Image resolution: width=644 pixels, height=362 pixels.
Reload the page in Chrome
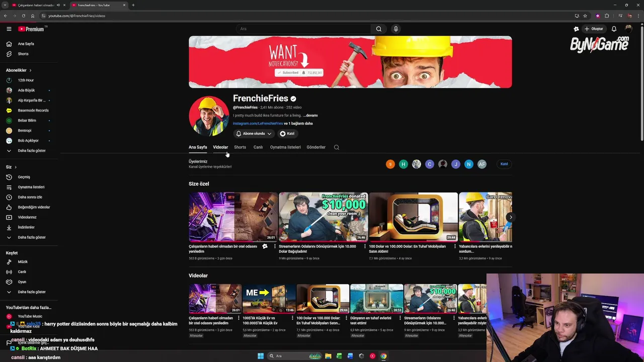(x=23, y=16)
